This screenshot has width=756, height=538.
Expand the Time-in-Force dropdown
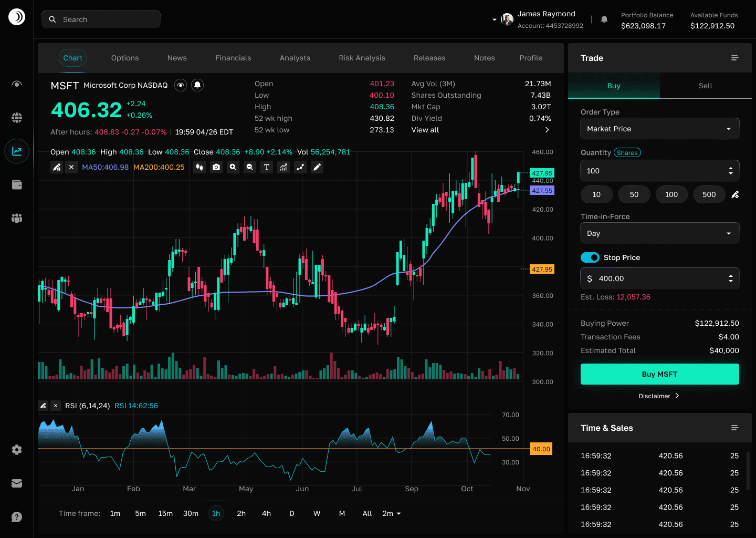659,233
